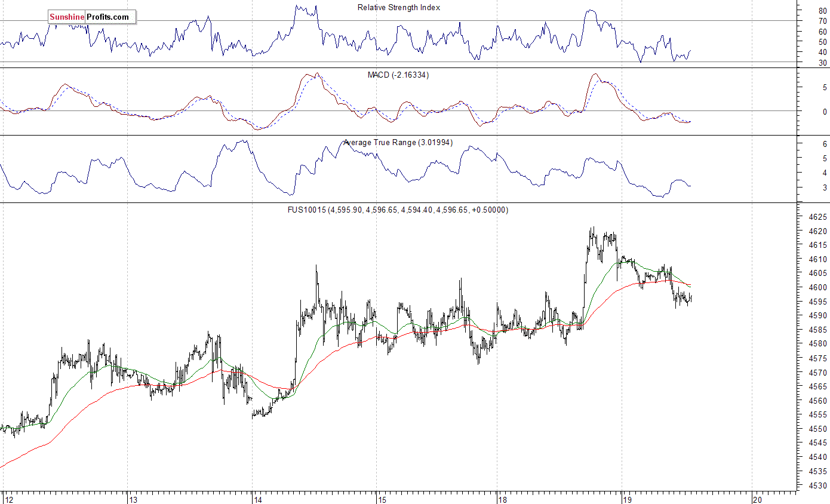
Task: Click date label 20 on time axis
Action: tap(758, 499)
